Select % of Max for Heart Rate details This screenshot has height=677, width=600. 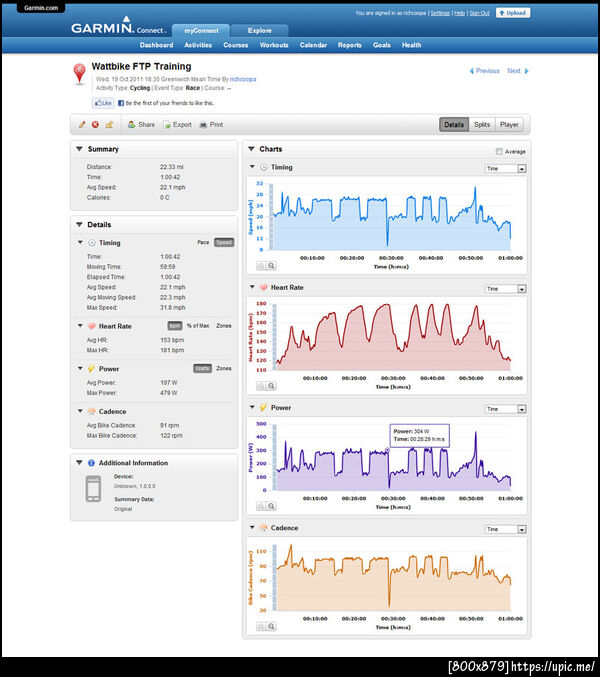coord(198,326)
